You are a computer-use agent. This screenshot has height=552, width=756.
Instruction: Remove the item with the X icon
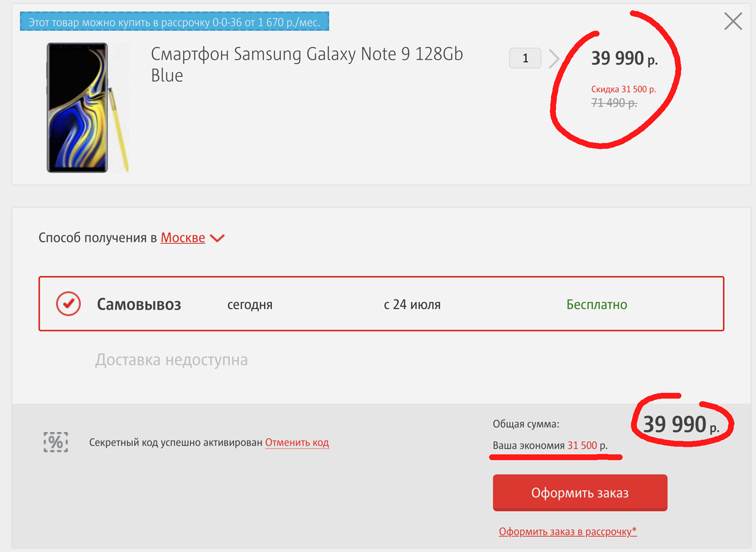733,21
